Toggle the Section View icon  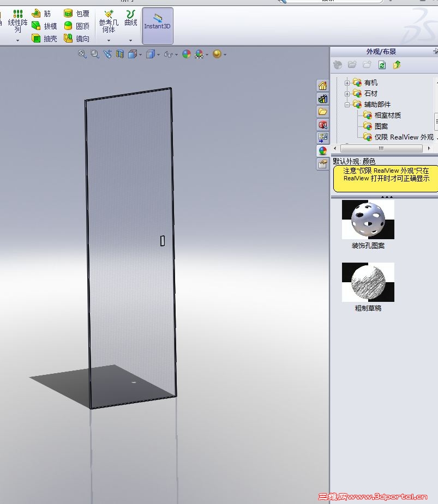click(119, 54)
